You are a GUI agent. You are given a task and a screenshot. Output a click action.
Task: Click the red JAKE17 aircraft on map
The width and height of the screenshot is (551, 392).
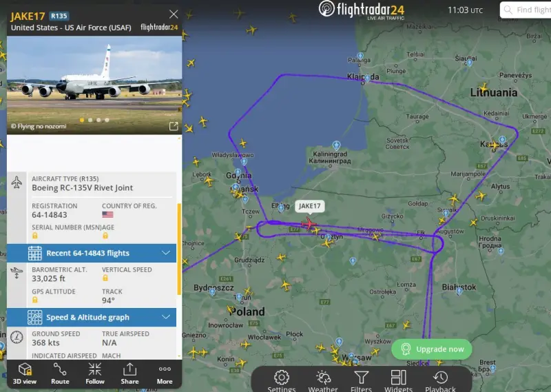click(x=309, y=224)
